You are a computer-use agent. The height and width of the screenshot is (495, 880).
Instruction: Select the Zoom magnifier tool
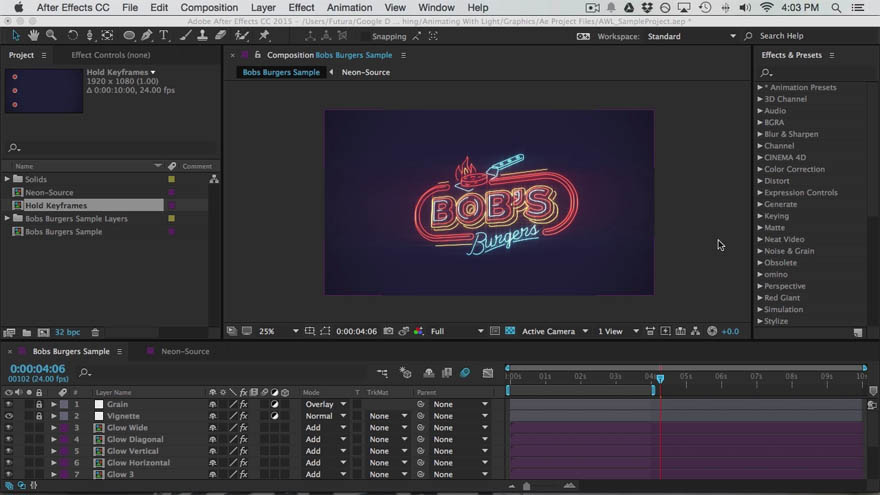coord(51,35)
